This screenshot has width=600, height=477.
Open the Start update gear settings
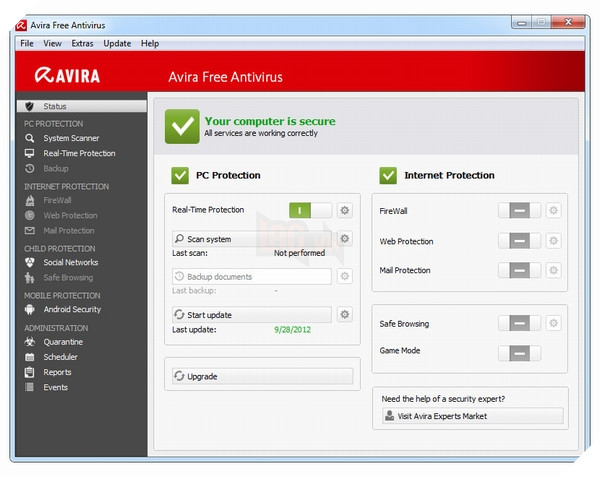point(345,314)
